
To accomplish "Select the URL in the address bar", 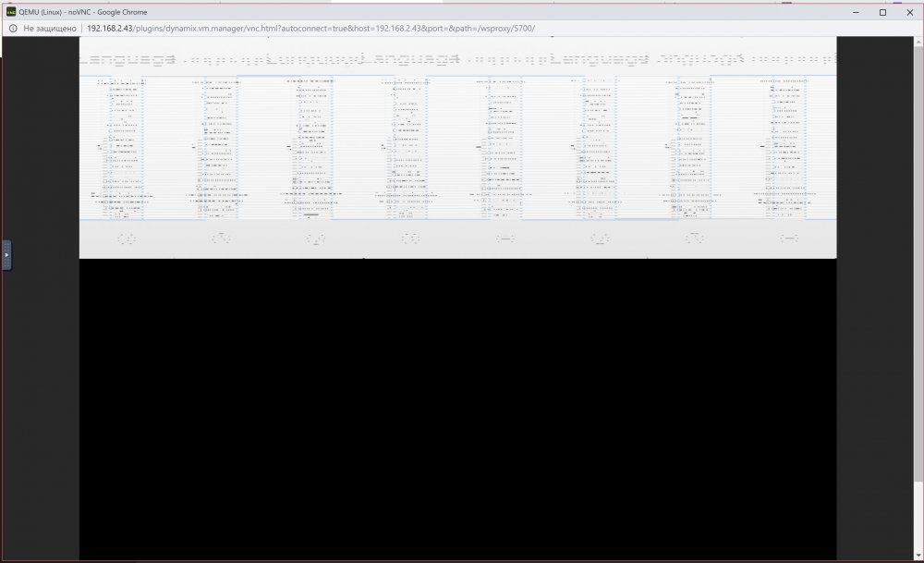I will 310,29.
